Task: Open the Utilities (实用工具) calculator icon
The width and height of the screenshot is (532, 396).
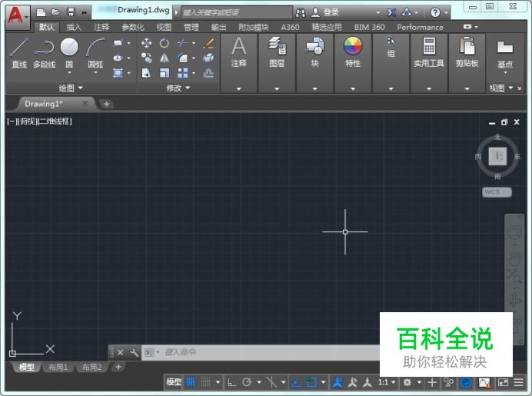Action: click(x=429, y=48)
